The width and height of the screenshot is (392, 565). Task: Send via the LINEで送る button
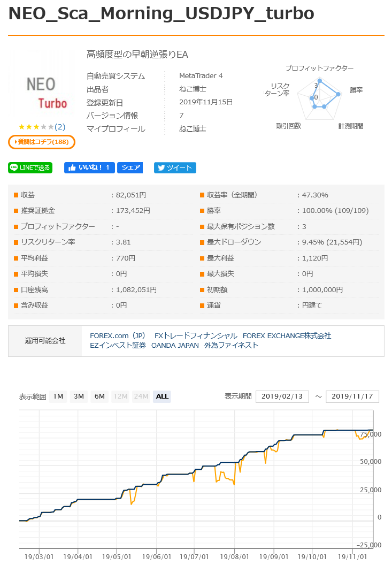coord(30,168)
